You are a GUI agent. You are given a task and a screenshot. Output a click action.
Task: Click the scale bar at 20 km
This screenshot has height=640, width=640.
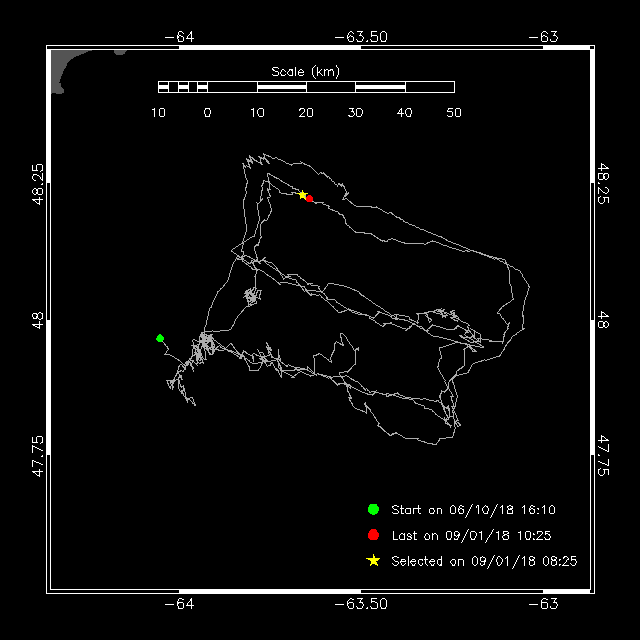coord(306,87)
